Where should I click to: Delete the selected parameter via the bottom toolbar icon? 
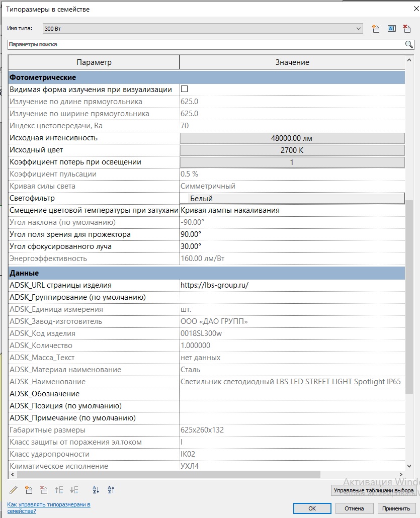[x=44, y=490]
